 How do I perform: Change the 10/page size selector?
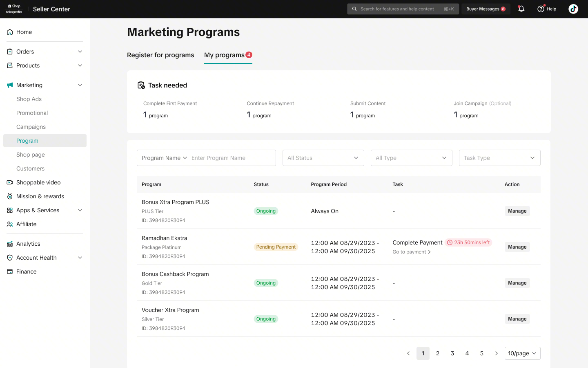[523, 353]
